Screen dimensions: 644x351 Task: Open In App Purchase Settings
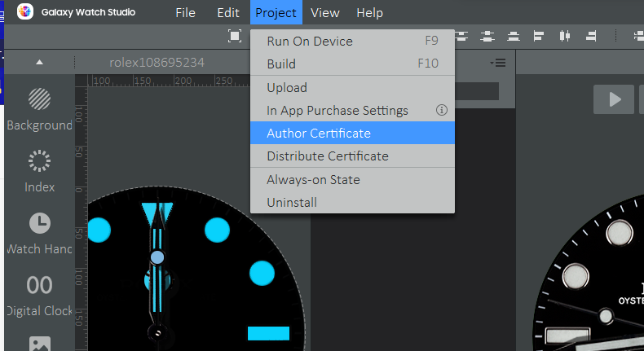[x=352, y=111]
